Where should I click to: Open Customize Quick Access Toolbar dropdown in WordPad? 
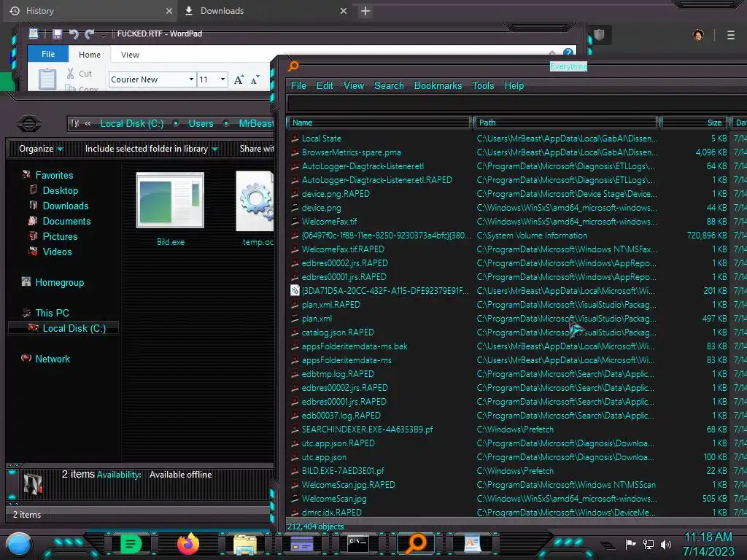[x=103, y=34]
